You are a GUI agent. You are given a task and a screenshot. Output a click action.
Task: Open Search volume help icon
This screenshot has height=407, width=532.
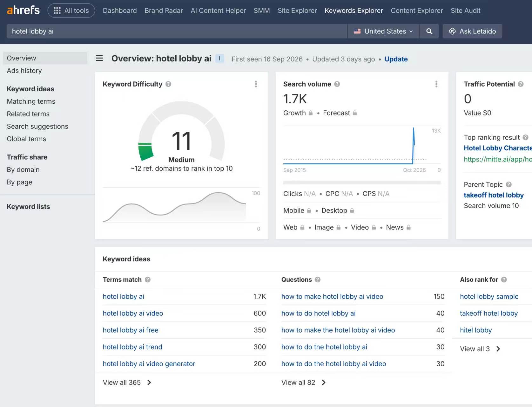pos(337,84)
